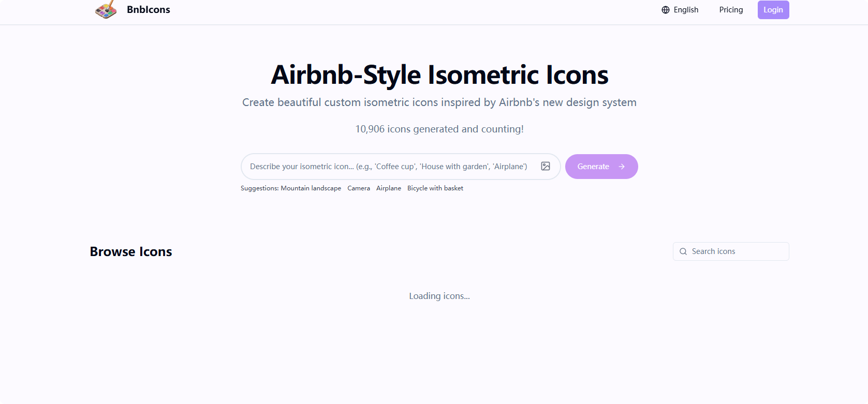Click the 'Loading icons...' status text
Screen dimensions: 868x404
[439, 296]
